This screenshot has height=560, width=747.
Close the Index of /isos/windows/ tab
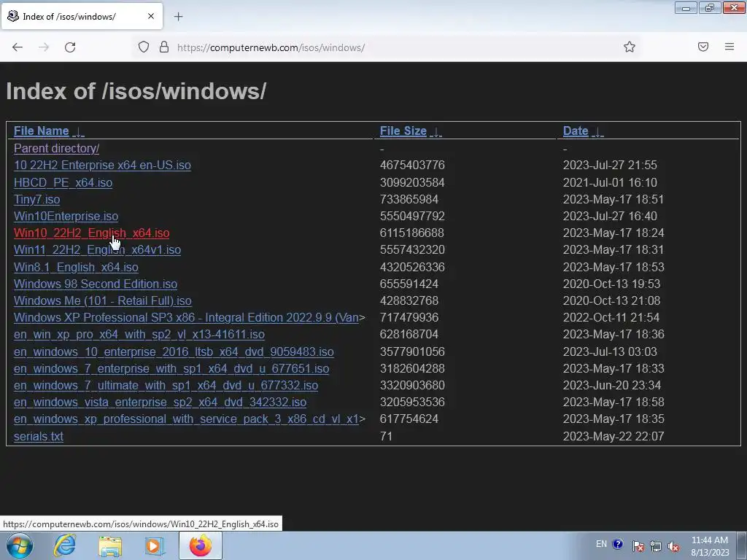click(151, 16)
